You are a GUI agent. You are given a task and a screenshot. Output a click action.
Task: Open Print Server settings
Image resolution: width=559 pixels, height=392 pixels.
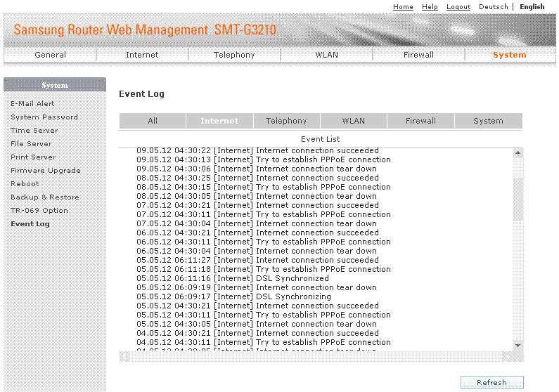tap(33, 157)
